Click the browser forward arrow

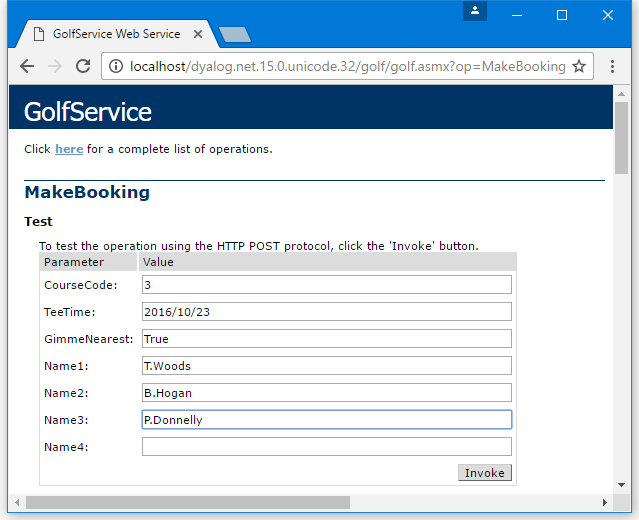(55, 66)
